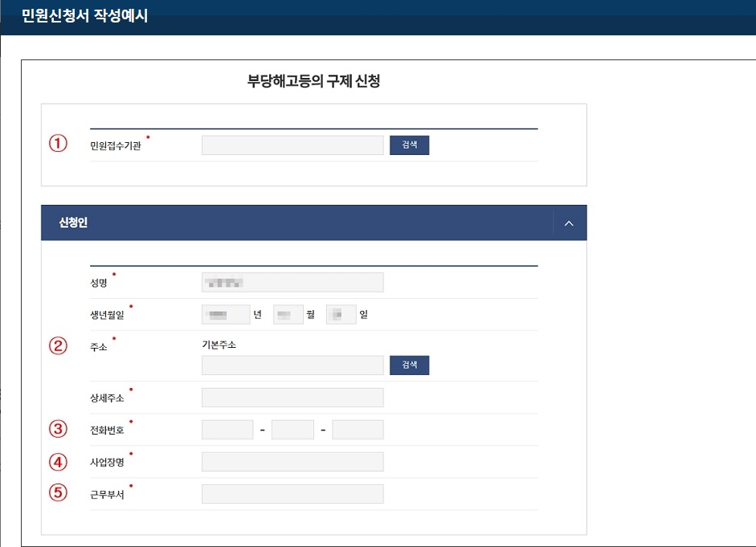Click the 검색 button next to 민원접수기관
The height and width of the screenshot is (547, 756).
pos(409,145)
